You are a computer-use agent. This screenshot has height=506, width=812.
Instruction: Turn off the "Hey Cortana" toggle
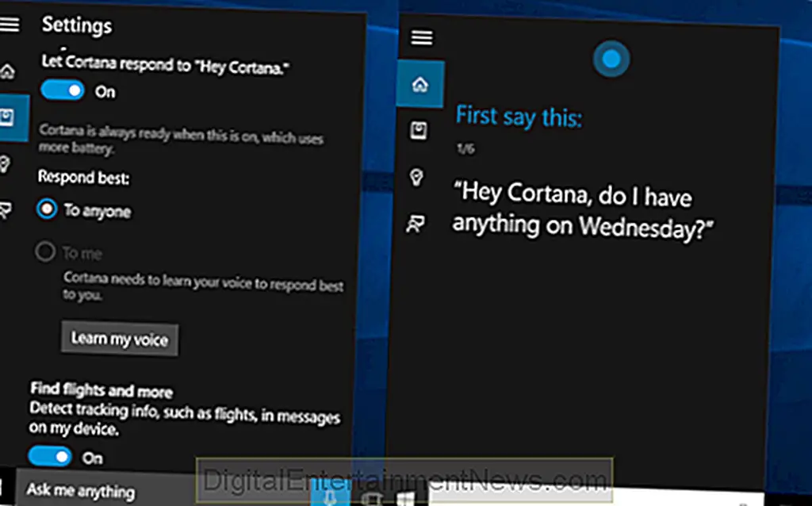click(x=63, y=90)
